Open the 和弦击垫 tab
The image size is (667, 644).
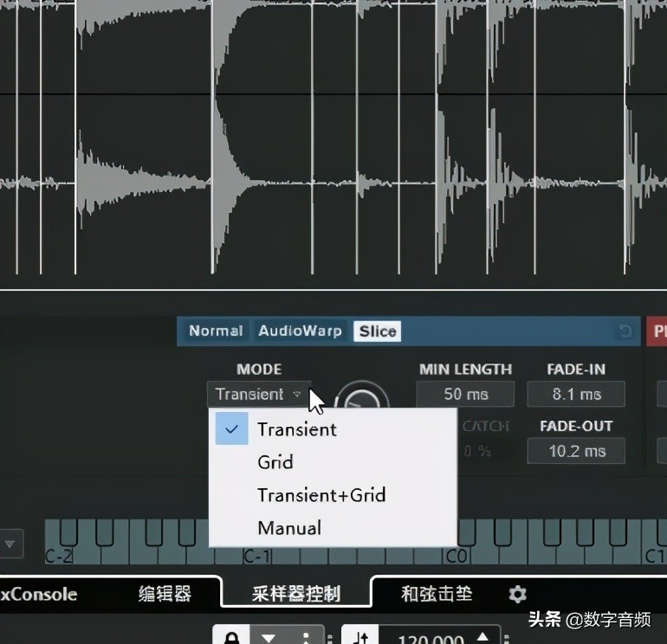click(437, 594)
